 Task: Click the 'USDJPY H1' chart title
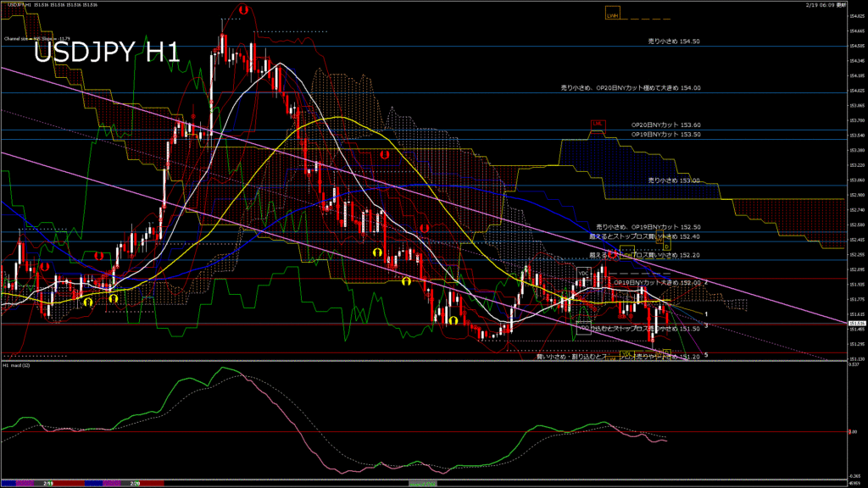tap(107, 53)
